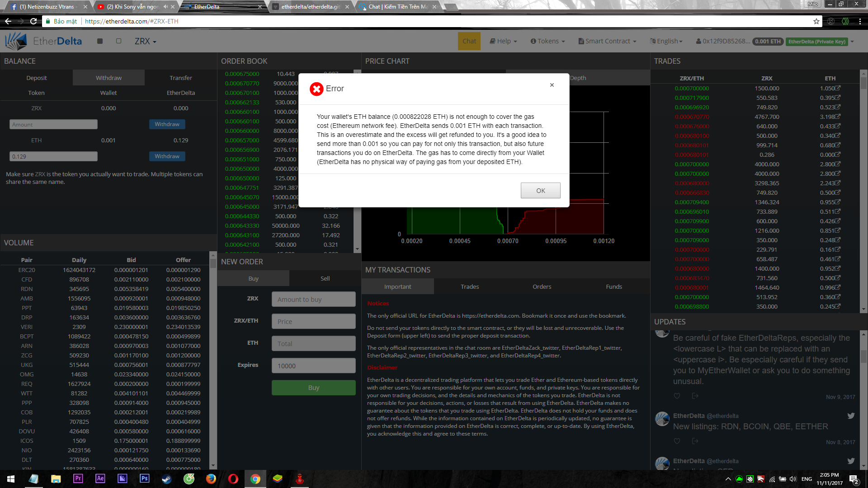
Task: Select the light theme square toggle
Action: pos(118,41)
